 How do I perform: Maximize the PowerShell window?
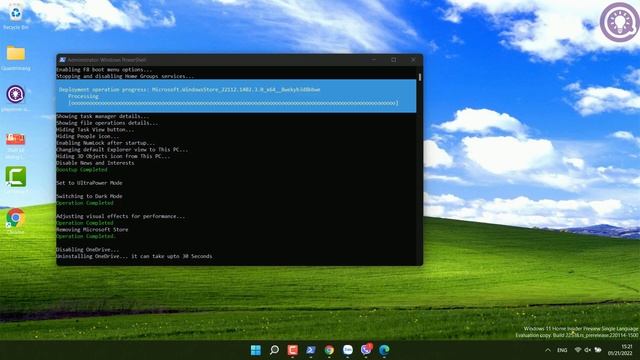pos(393,60)
